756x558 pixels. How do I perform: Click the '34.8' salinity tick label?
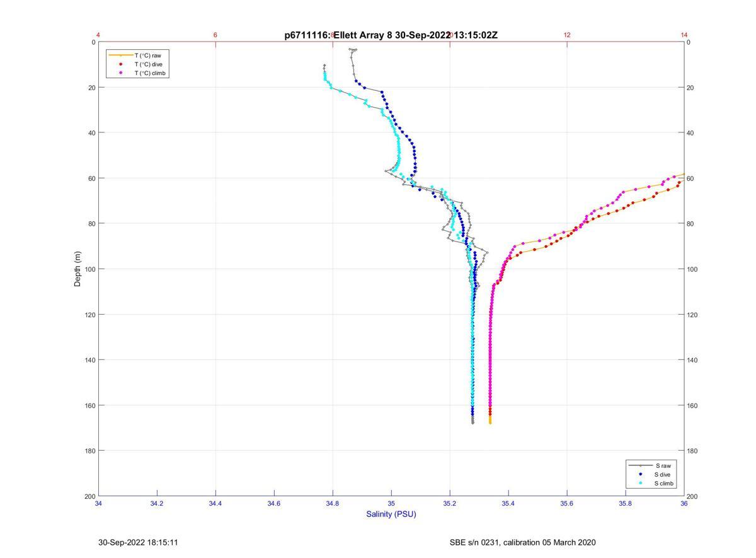point(333,503)
